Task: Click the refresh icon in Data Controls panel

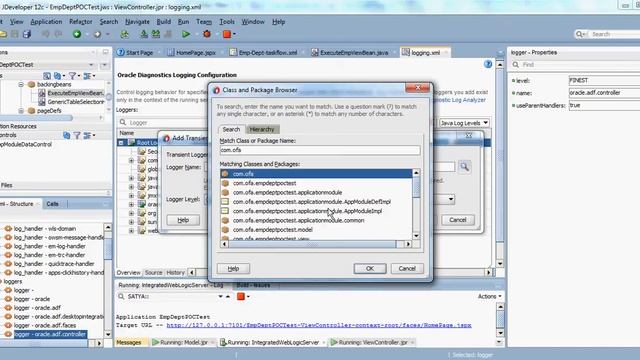Action: click(x=67, y=135)
